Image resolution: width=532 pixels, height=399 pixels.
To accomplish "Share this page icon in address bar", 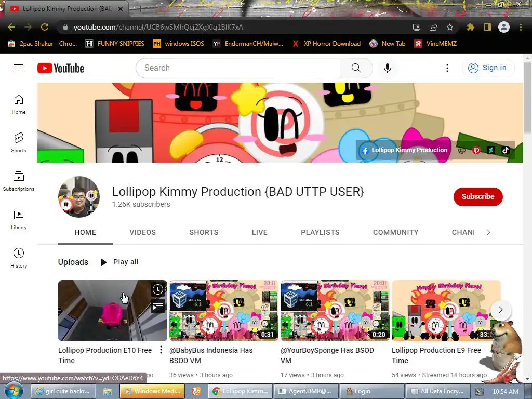I will tap(433, 27).
